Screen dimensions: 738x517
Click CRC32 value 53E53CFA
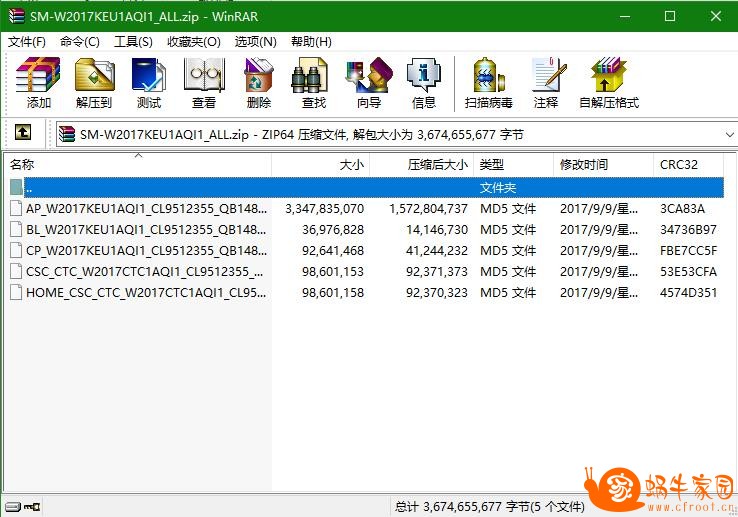click(688, 272)
